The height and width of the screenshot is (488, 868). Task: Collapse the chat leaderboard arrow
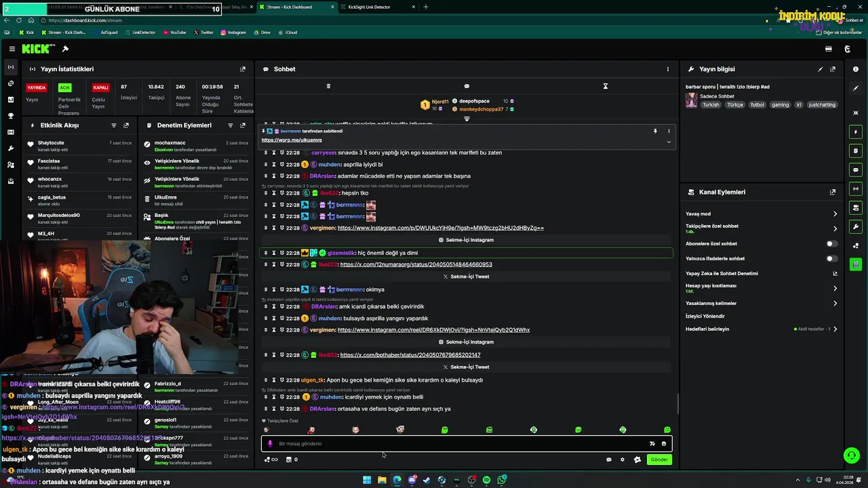[x=467, y=119]
